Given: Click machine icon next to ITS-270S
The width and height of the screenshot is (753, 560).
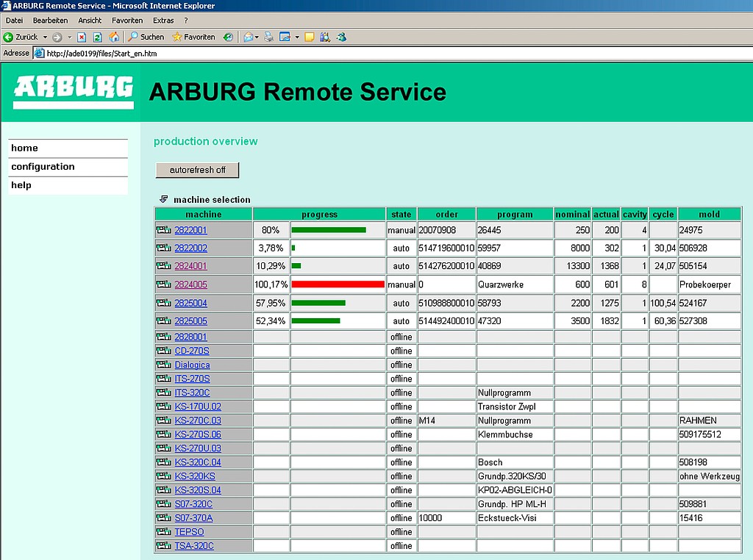Looking at the screenshot, I should (164, 378).
